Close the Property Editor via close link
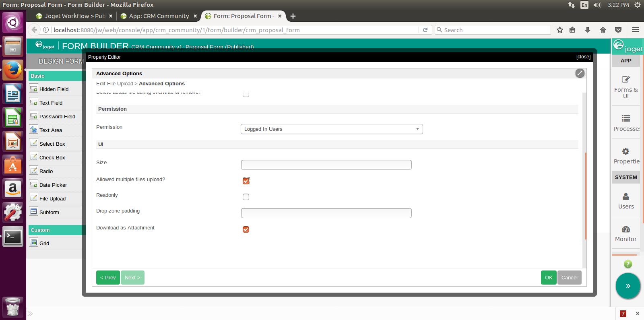The width and height of the screenshot is (644, 320). pyautogui.click(x=583, y=57)
